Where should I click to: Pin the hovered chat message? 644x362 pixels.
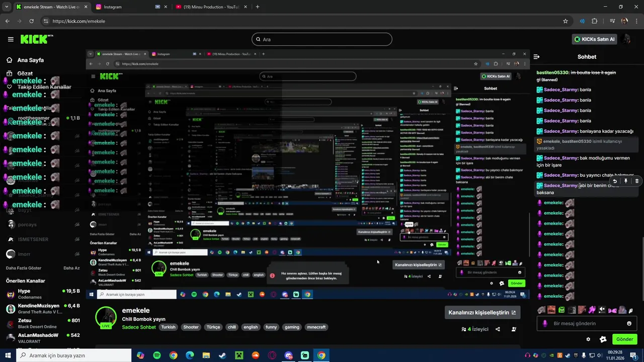625,181
